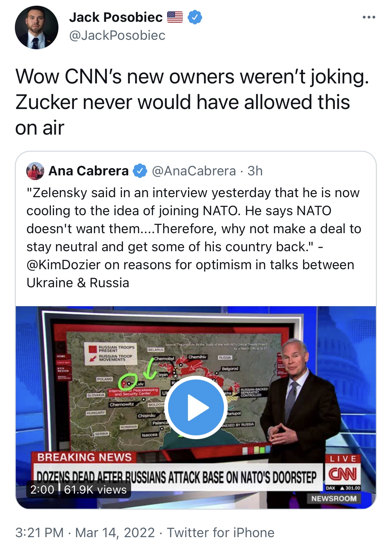
Task: Tap the US flag emoji by name
Action: click(x=175, y=17)
